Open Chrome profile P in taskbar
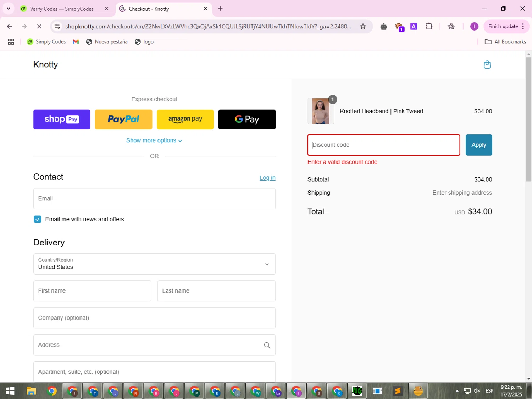 coord(194,391)
